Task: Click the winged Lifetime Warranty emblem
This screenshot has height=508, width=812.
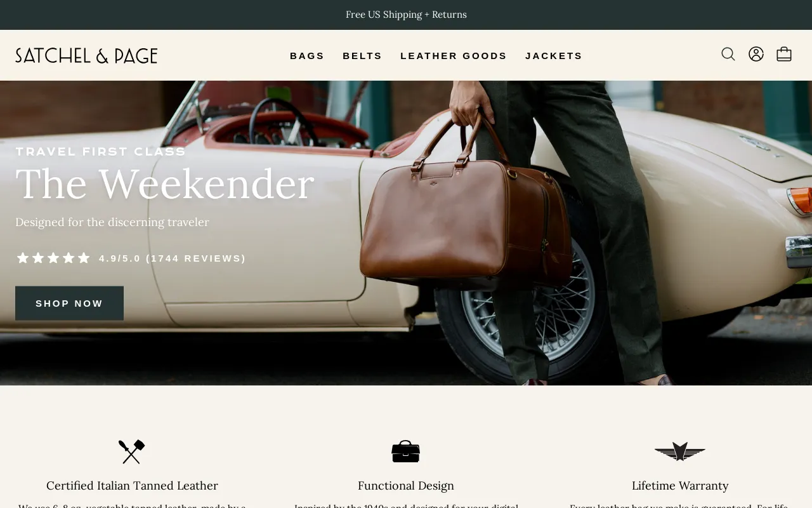Action: (680, 451)
